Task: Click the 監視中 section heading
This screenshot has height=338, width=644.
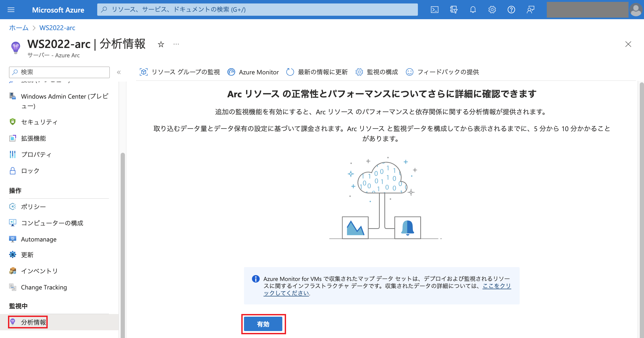Action: click(x=18, y=306)
